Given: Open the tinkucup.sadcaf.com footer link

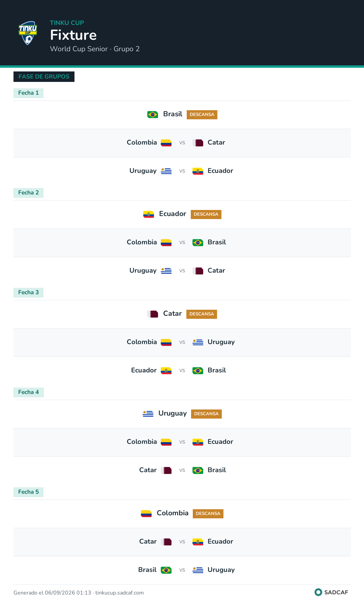Looking at the screenshot, I should click(x=119, y=593).
